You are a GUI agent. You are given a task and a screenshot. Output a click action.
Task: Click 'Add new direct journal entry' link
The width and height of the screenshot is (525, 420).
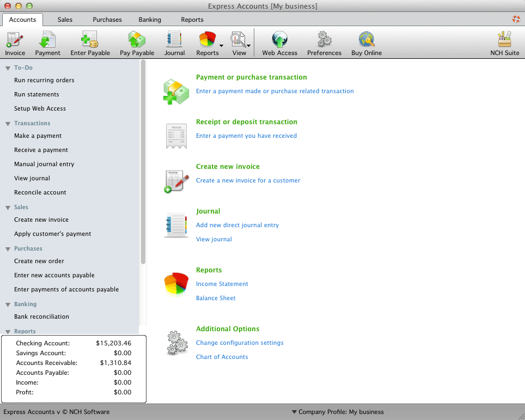pos(237,225)
